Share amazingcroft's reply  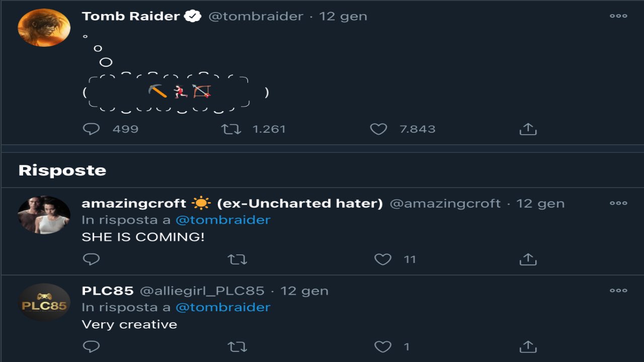[x=528, y=259]
